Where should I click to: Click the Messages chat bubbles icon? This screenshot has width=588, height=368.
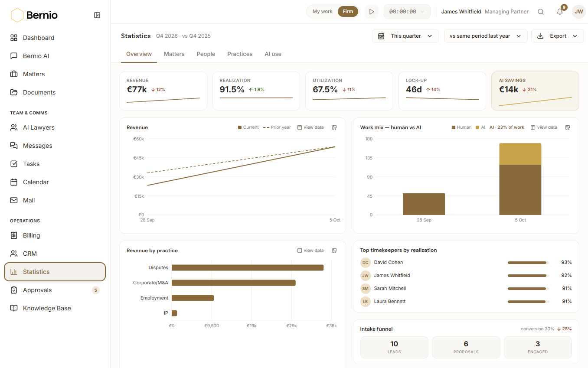[x=14, y=146]
